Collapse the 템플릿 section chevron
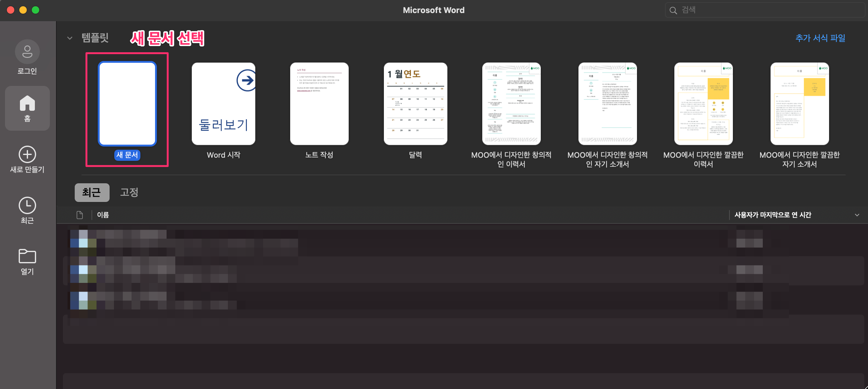 tap(70, 38)
